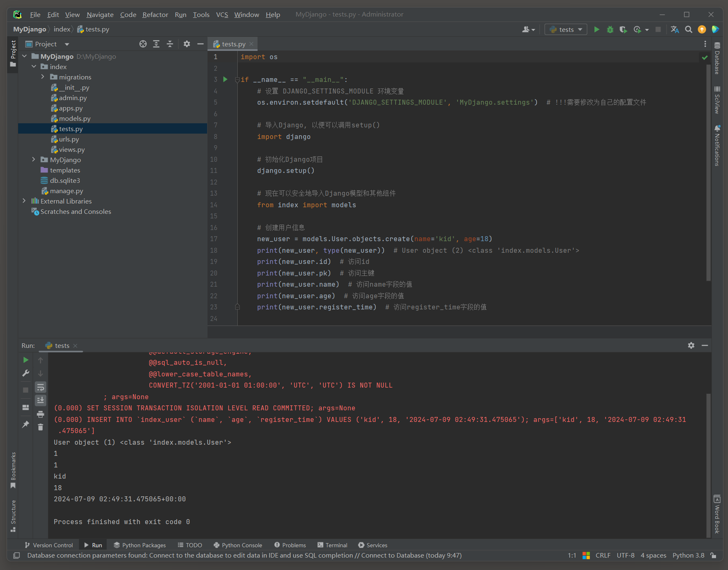The height and width of the screenshot is (570, 728).
Task: Toggle scroll to end in console
Action: click(41, 400)
